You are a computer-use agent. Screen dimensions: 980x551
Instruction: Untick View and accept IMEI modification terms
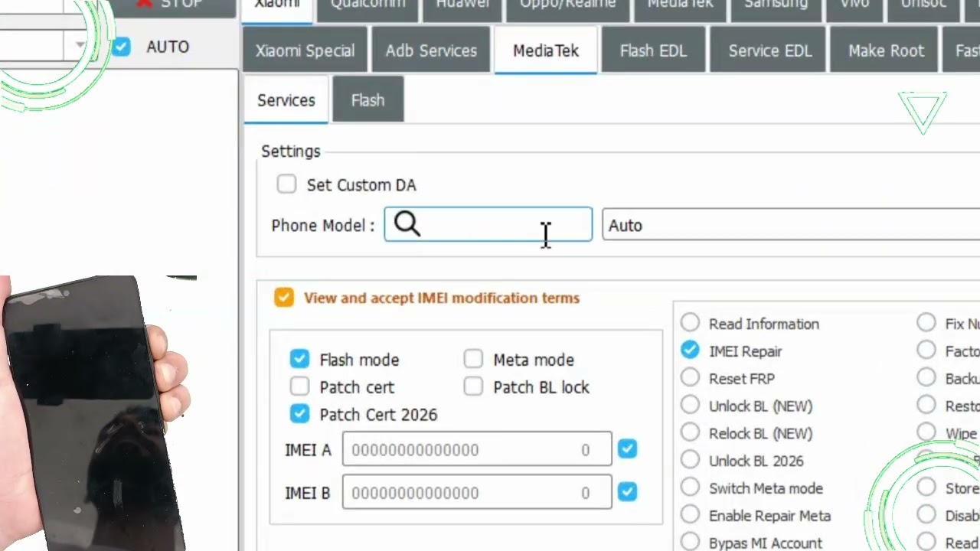coord(284,298)
